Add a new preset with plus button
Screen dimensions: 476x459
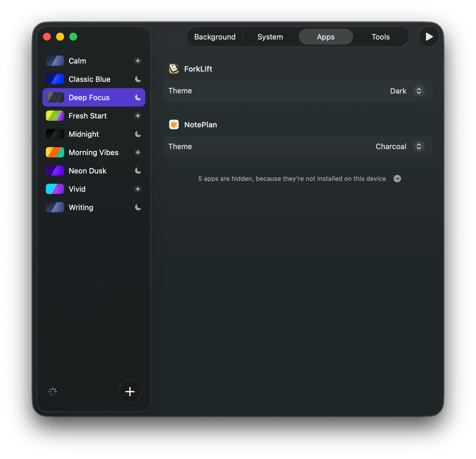[130, 391]
